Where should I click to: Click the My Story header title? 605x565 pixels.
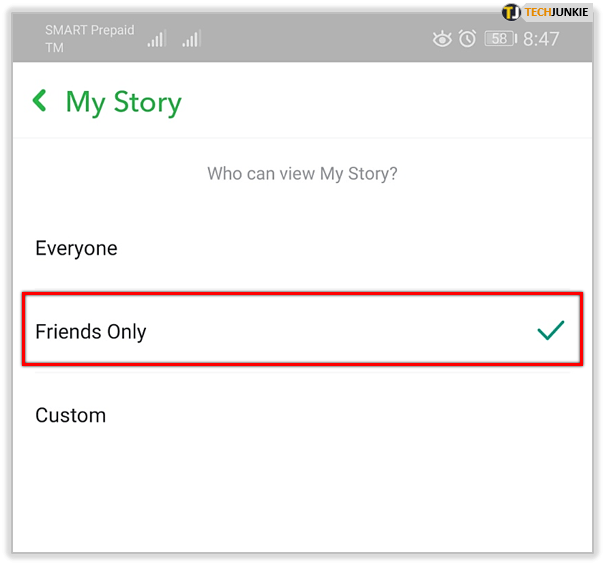pos(123,103)
